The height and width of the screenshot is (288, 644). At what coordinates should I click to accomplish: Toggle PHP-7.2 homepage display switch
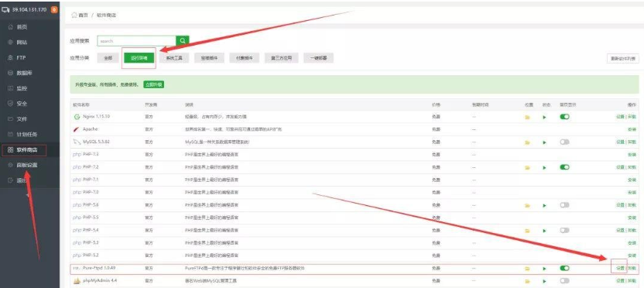click(565, 167)
